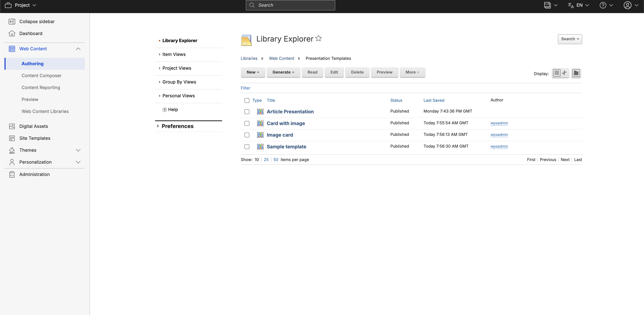The height and width of the screenshot is (315, 644).
Task: Expand the Themes section in the sidebar
Action: click(78, 150)
